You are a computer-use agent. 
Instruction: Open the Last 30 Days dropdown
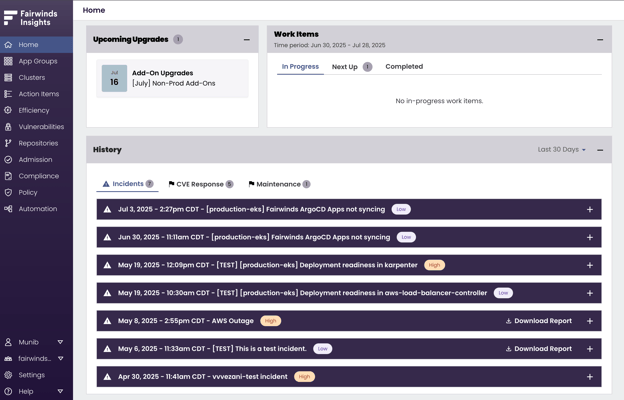click(562, 150)
